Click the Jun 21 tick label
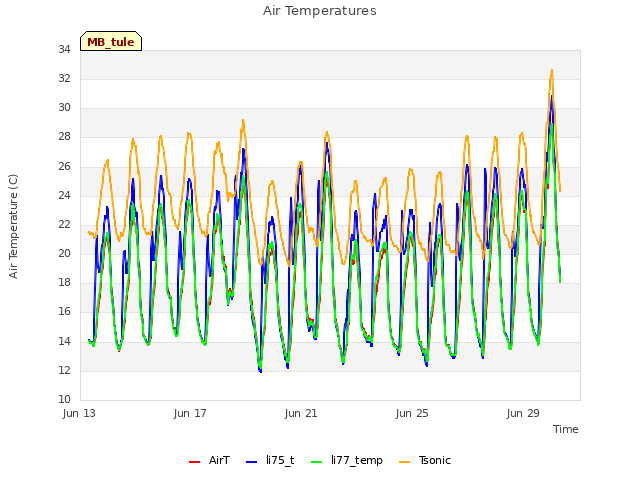The width and height of the screenshot is (640, 480). pos(301,413)
